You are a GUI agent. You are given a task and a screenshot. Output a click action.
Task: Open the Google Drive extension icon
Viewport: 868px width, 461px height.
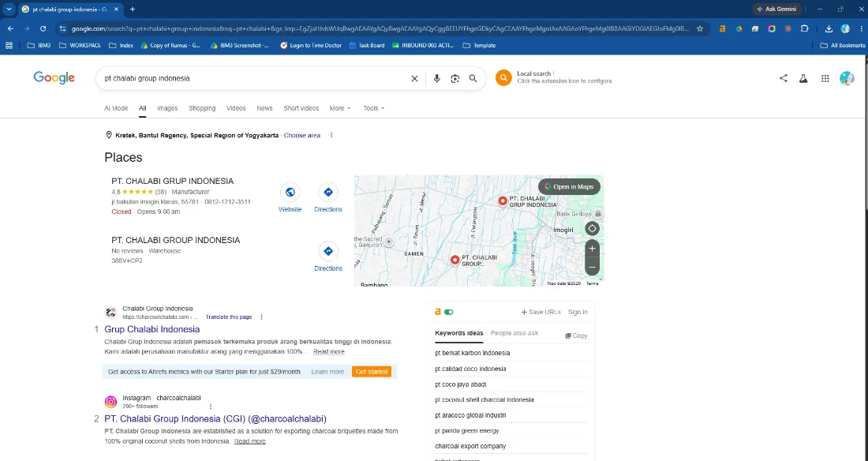click(x=739, y=28)
